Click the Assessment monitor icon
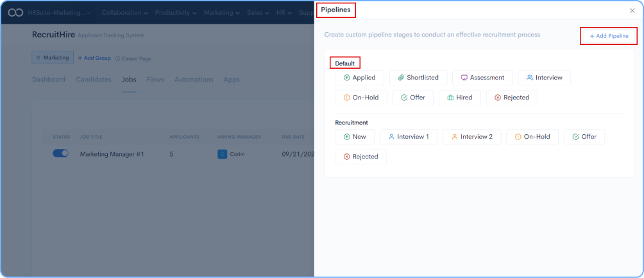This screenshot has height=278, width=644. [x=464, y=78]
